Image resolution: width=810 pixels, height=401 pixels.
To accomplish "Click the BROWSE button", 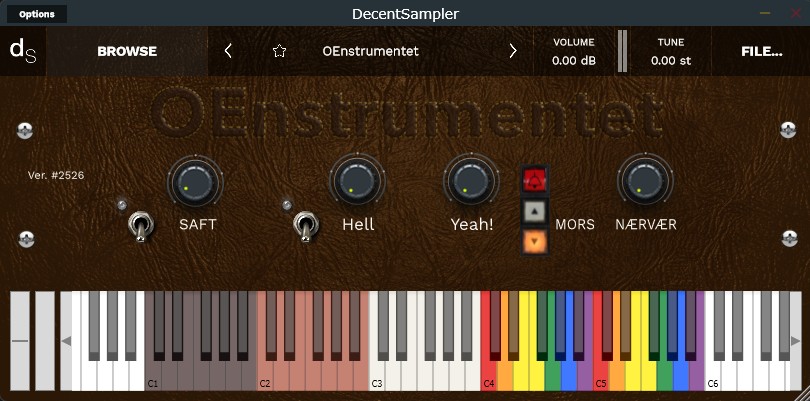I will point(127,51).
